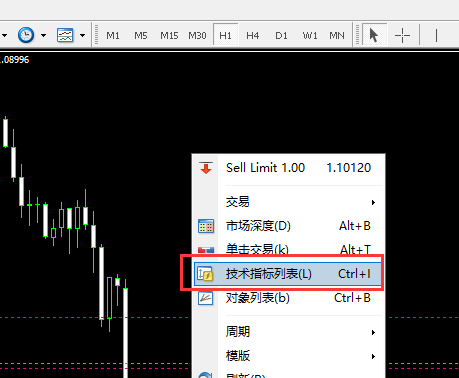Switch chart to D1 timeframe
The height and width of the screenshot is (378, 459).
pos(281,35)
